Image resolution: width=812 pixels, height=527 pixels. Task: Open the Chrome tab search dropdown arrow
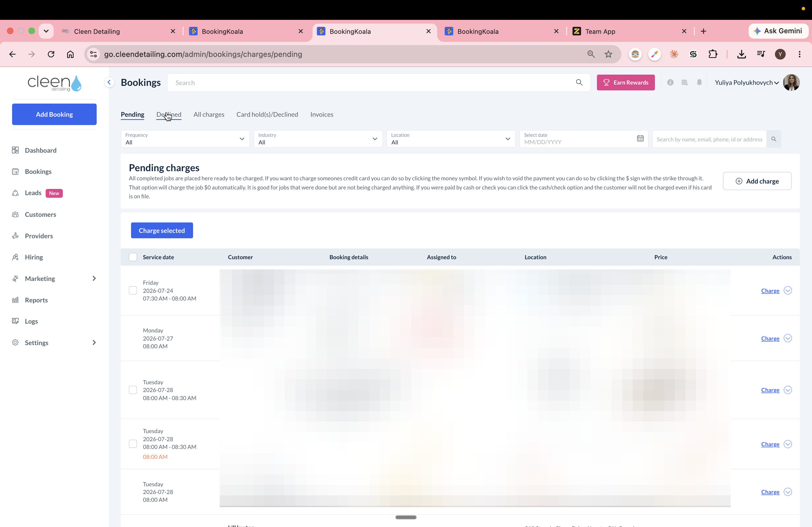tap(46, 31)
